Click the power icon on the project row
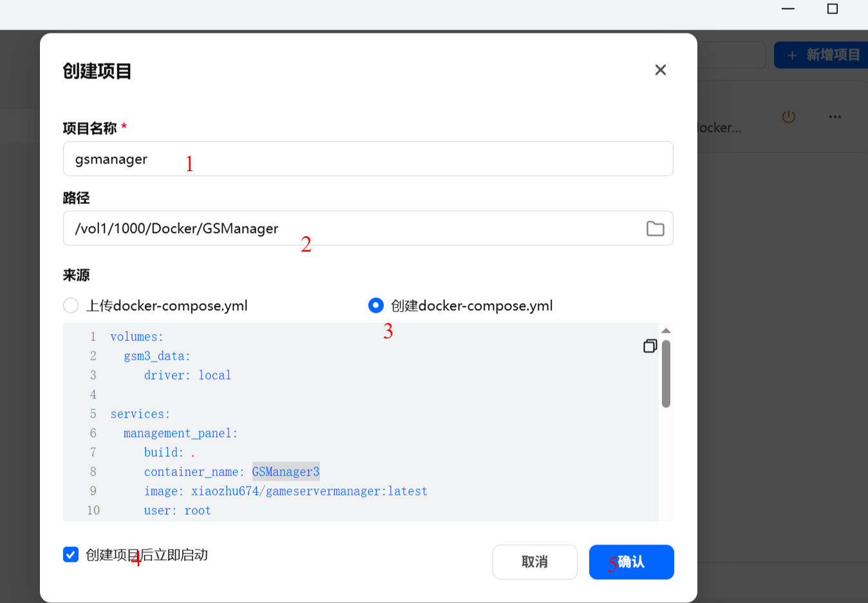Image resolution: width=868 pixels, height=603 pixels. click(x=788, y=116)
